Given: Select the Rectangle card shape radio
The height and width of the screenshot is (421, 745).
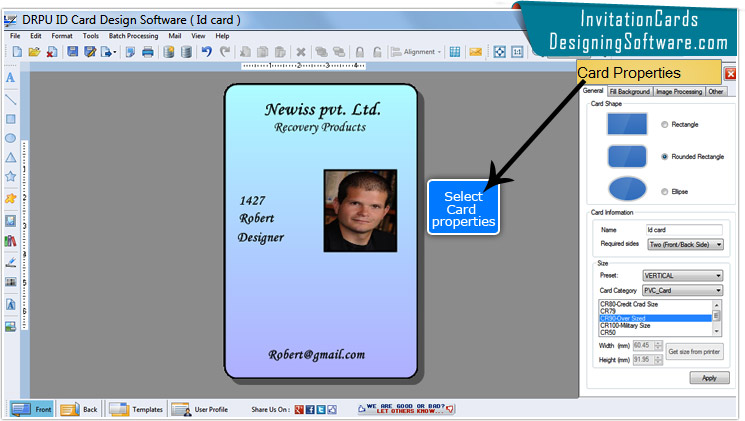Looking at the screenshot, I should pyautogui.click(x=664, y=124).
